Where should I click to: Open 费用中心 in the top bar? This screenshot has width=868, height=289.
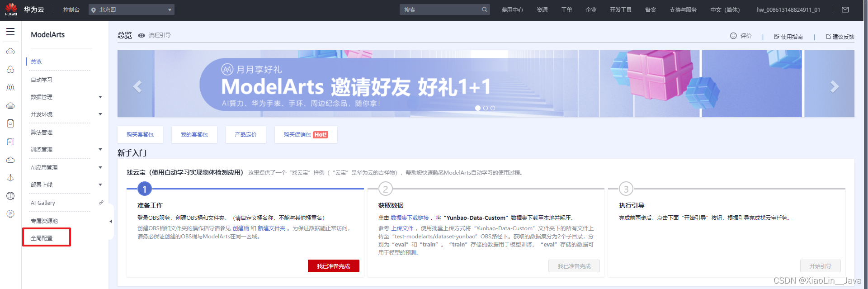[512, 9]
